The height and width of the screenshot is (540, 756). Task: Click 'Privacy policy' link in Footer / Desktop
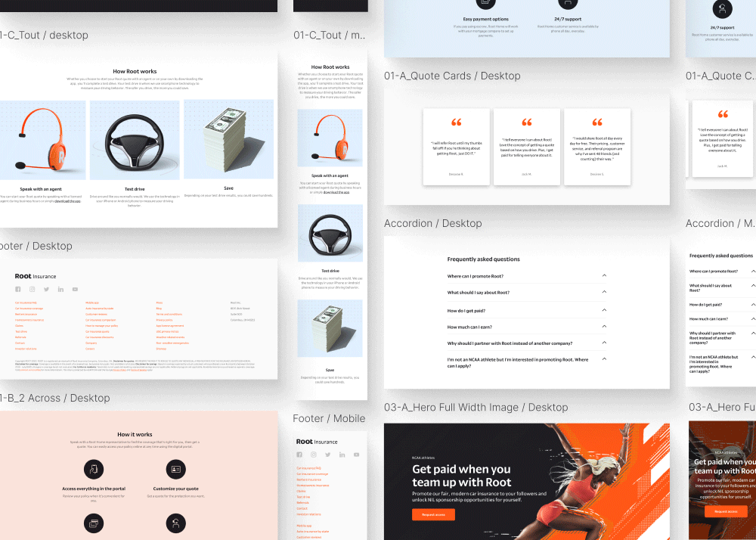(164, 320)
